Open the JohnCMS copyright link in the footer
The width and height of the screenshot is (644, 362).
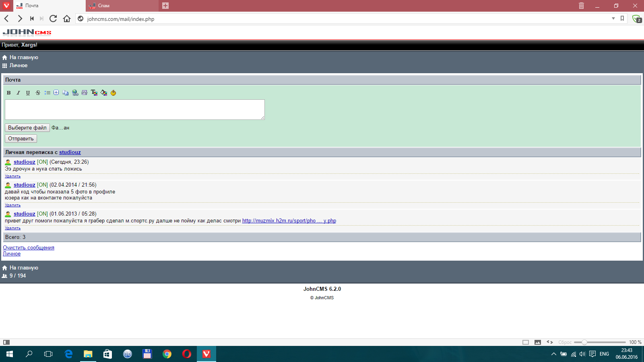point(324,298)
